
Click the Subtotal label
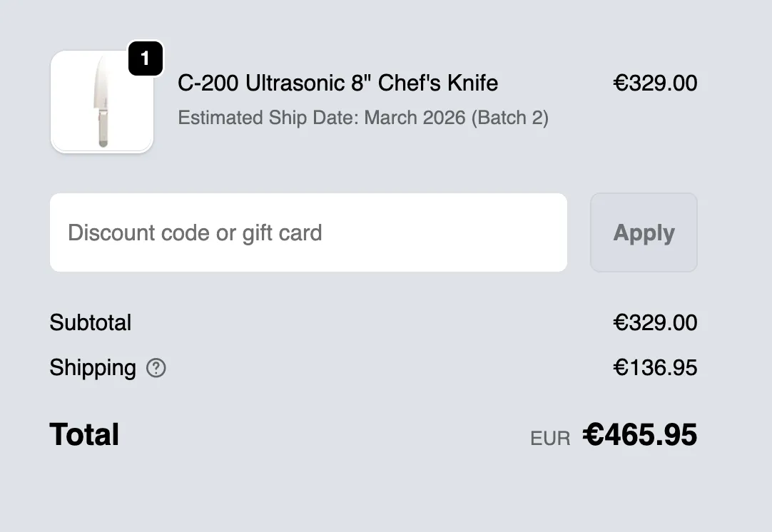point(91,322)
